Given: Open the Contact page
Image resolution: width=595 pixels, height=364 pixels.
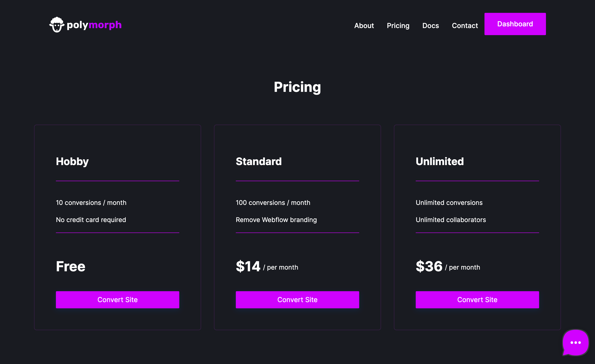Looking at the screenshot, I should click(465, 25).
